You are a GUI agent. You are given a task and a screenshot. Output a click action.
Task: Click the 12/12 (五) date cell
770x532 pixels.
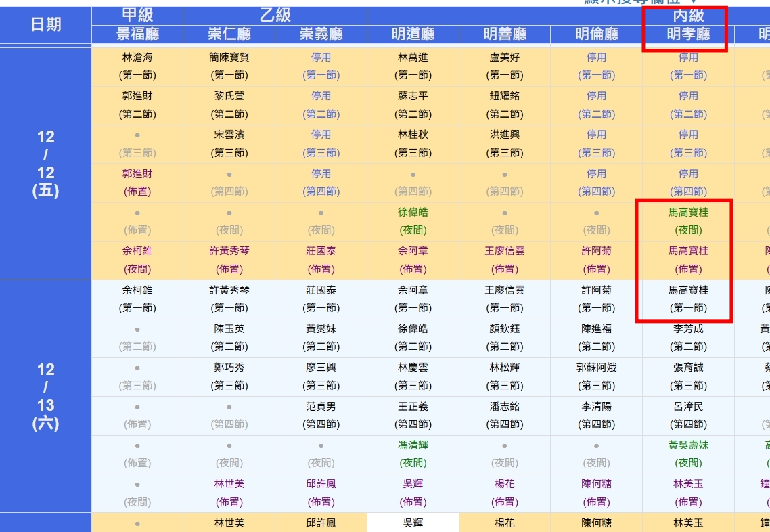[45, 163]
